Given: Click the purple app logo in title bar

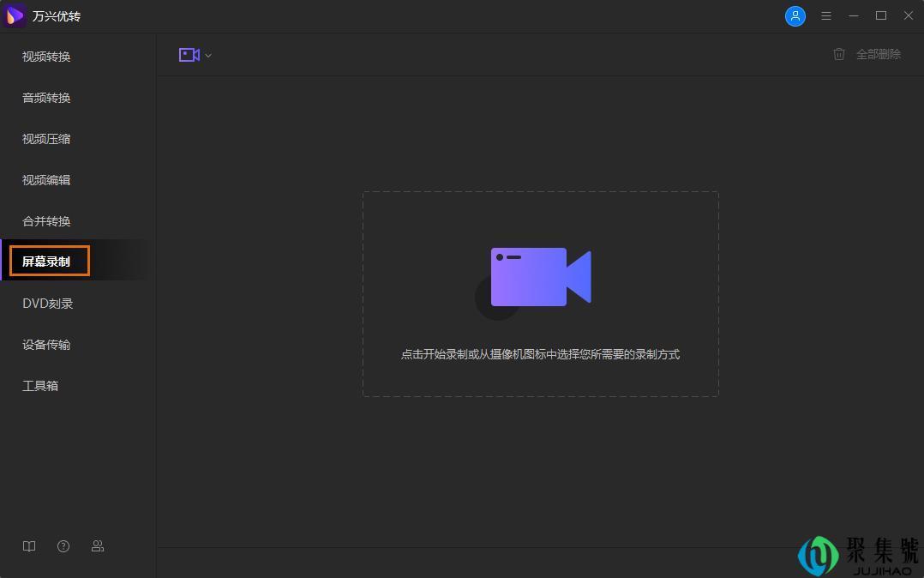Looking at the screenshot, I should [14, 15].
